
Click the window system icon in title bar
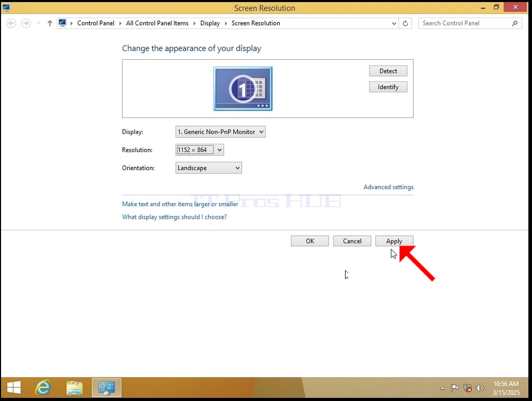coord(6,7)
